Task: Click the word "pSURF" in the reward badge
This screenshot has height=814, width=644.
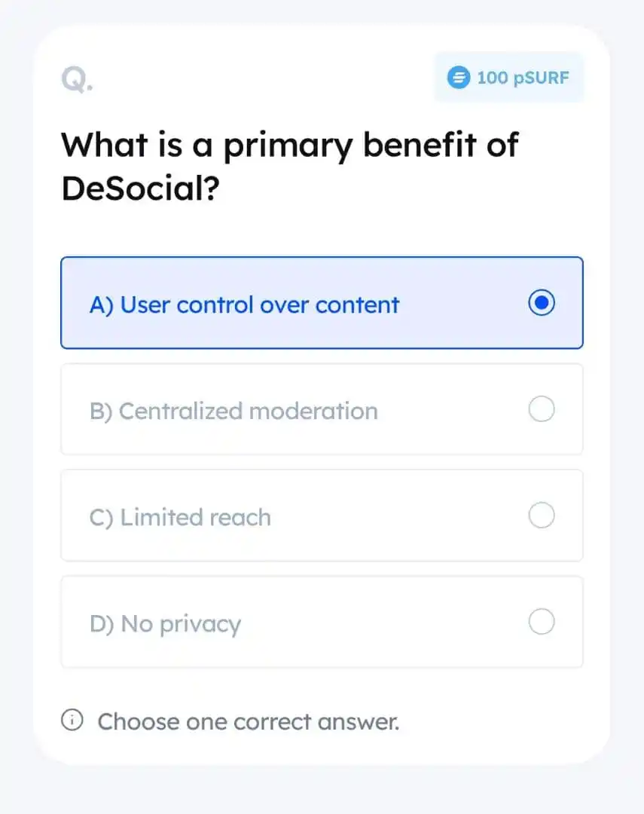Action: [x=542, y=78]
